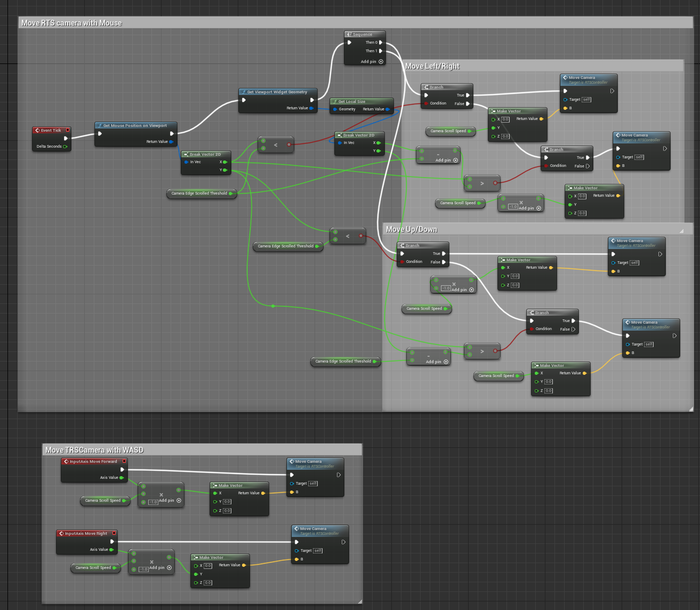Image resolution: width=700 pixels, height=610 pixels.
Task: Click the red delegate pin on Event Tick
Action: pyautogui.click(x=68, y=130)
